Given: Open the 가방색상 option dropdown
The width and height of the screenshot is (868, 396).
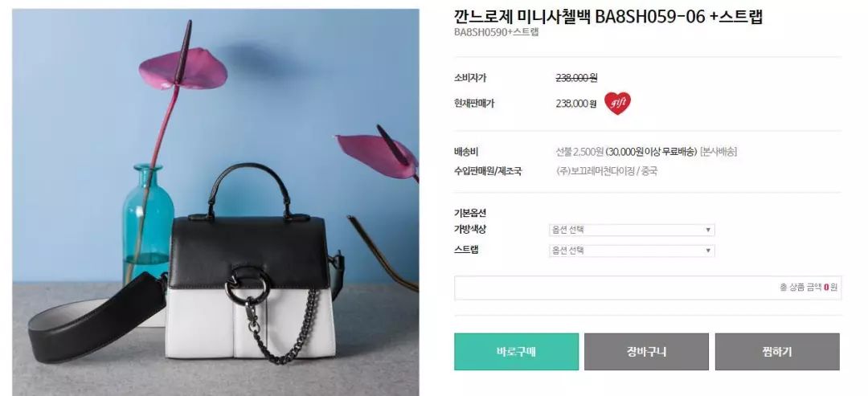Looking at the screenshot, I should [632, 230].
